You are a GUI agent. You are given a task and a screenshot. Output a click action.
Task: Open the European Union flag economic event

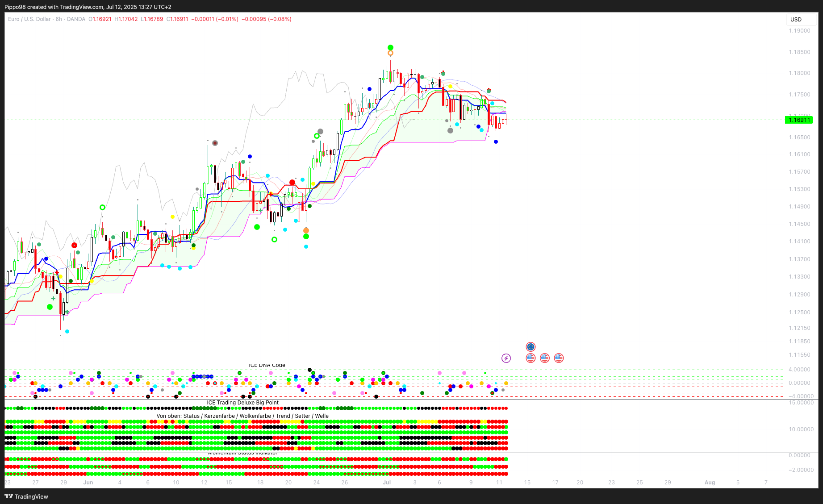(531, 347)
